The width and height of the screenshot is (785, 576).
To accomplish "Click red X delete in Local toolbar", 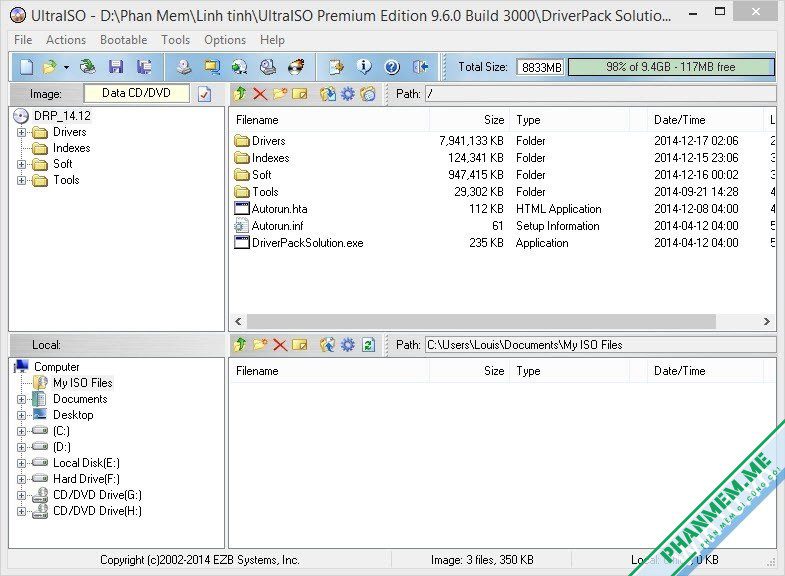I will 280,345.
